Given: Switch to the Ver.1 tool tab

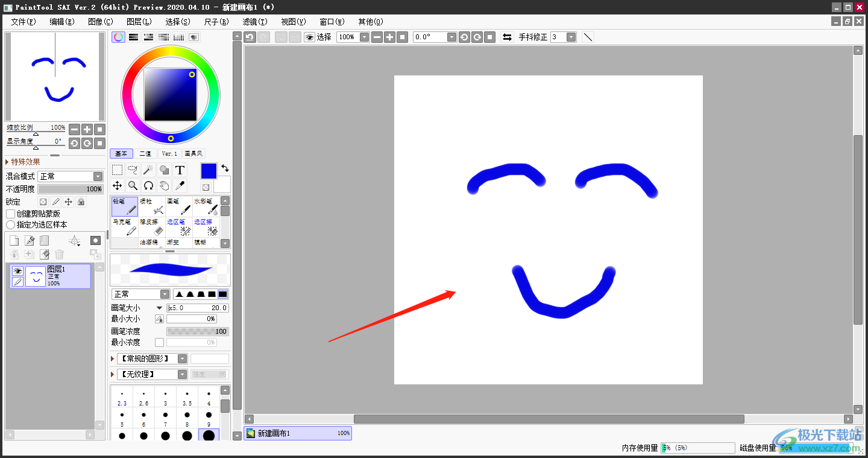Looking at the screenshot, I should tap(169, 153).
